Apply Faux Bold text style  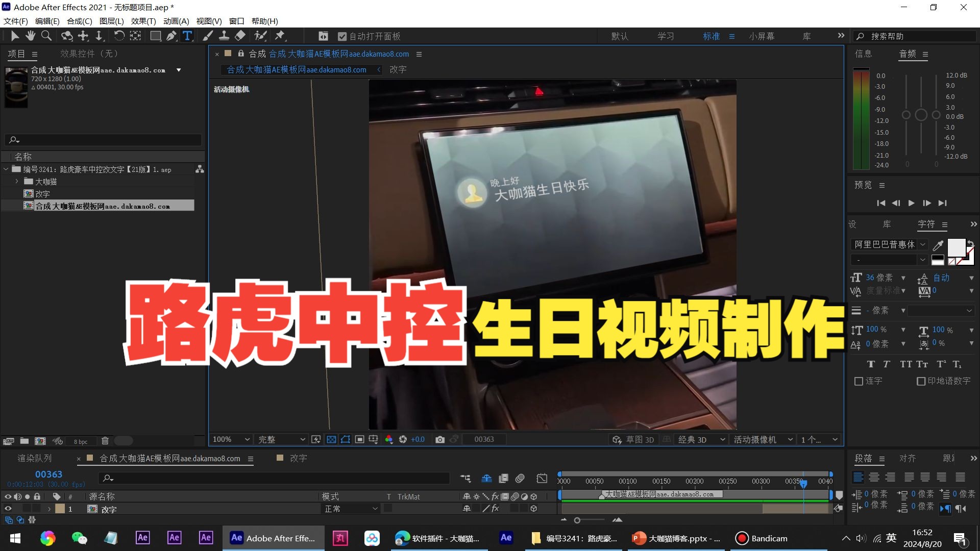pos(871,364)
